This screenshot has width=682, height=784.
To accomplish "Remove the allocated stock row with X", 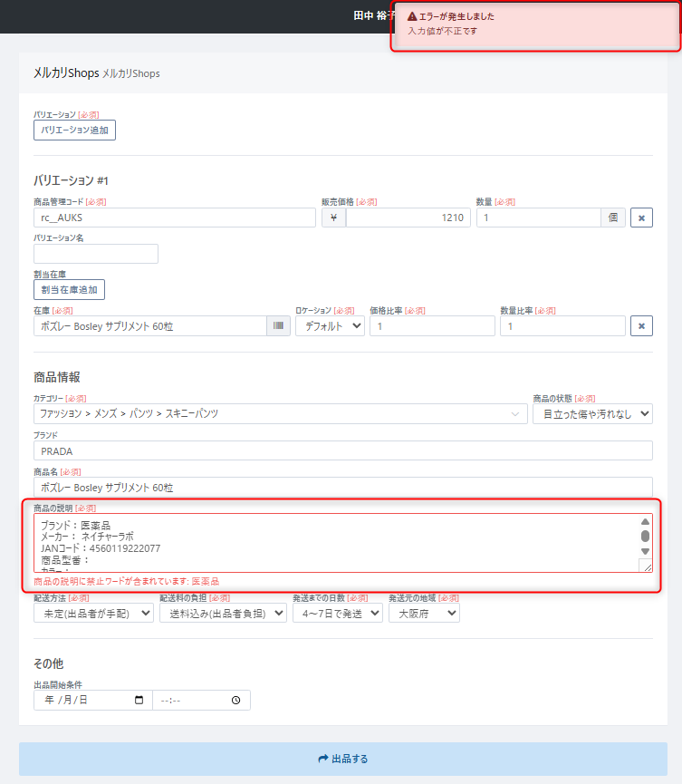I will point(641,326).
